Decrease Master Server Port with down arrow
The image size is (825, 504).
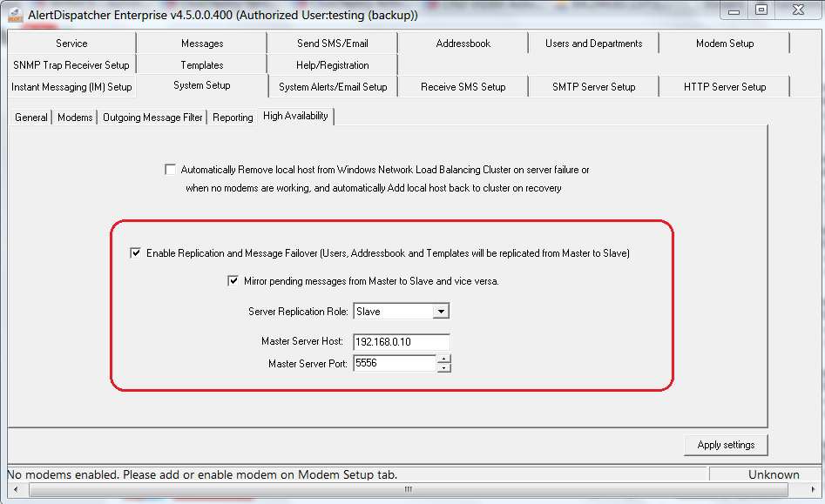pyautogui.click(x=444, y=367)
